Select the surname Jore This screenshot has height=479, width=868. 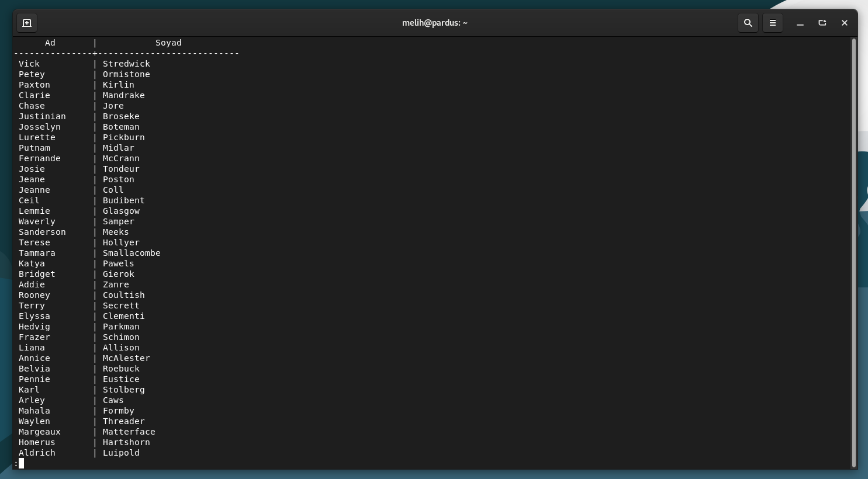[113, 106]
